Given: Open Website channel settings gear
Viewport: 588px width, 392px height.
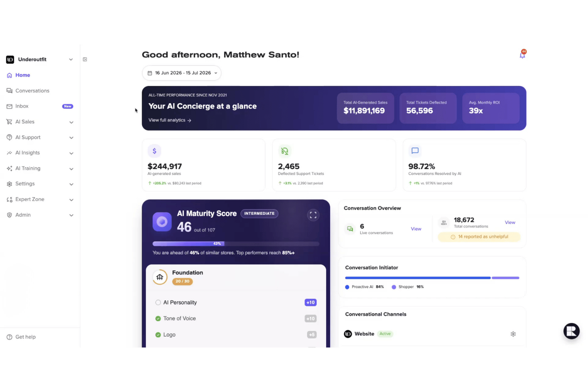Looking at the screenshot, I should pyautogui.click(x=513, y=334).
